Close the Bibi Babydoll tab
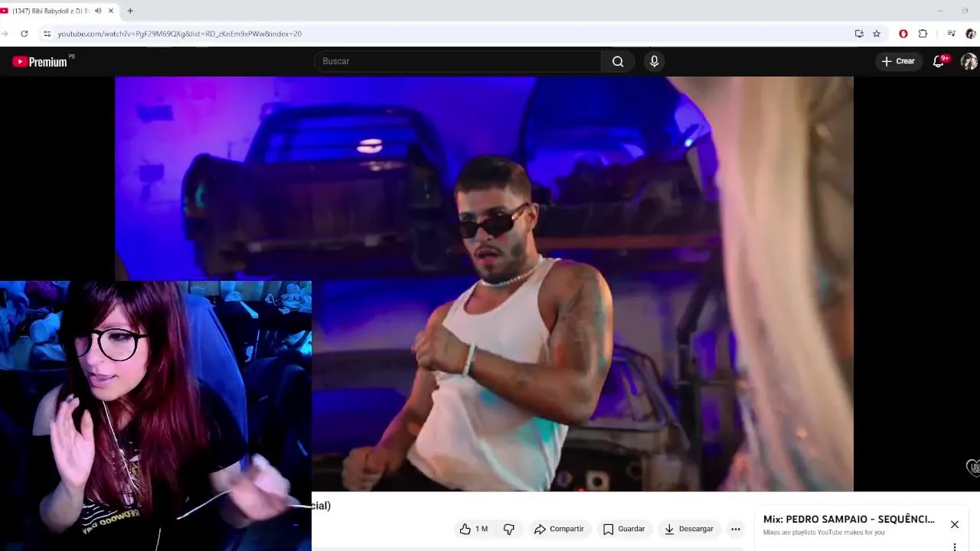Screen dimensions: 980x551 point(111,11)
